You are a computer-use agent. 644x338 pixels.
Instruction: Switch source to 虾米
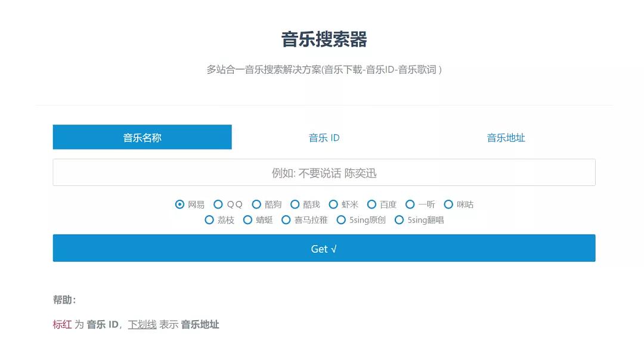tap(333, 204)
